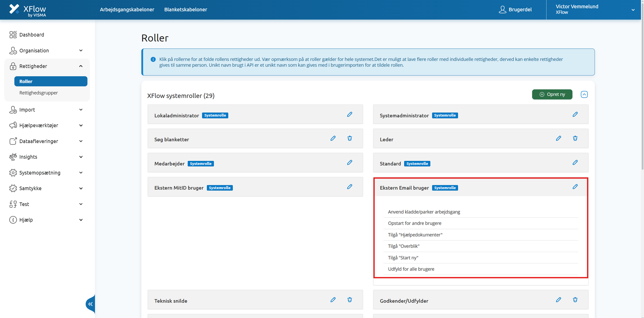
Task: Open the Blanketskabeloner tab
Action: [x=185, y=10]
